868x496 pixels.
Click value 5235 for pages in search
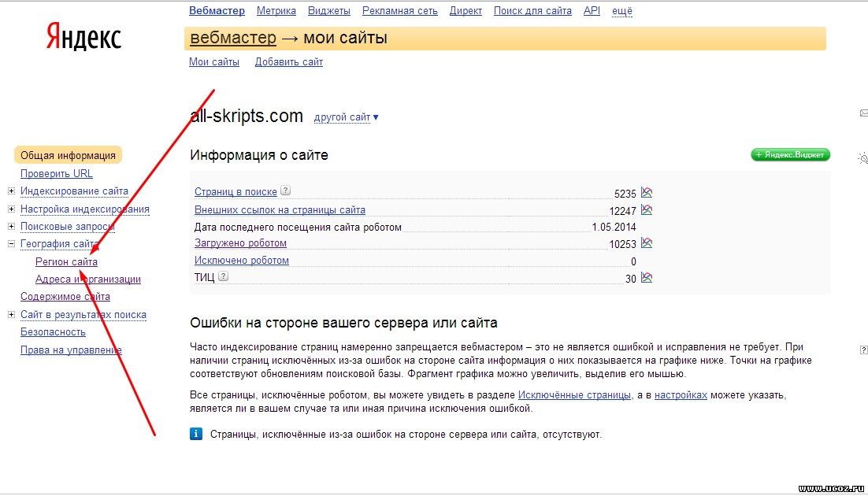coord(625,194)
